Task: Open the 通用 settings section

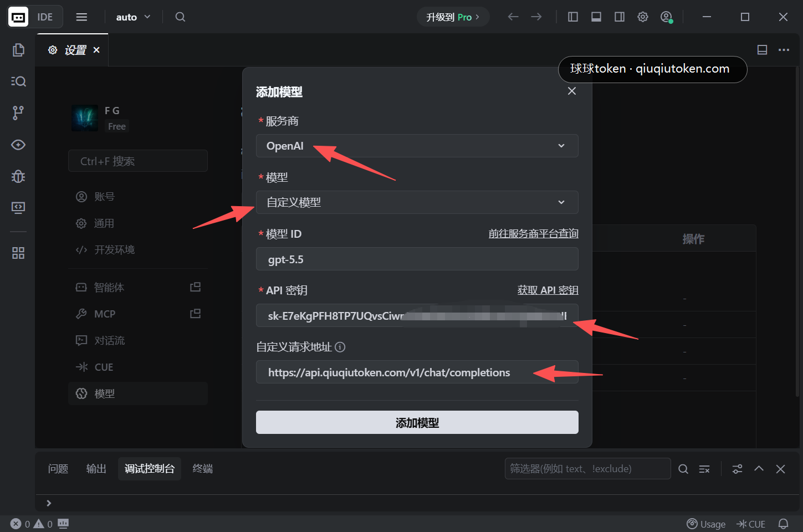Action: [x=138, y=223]
